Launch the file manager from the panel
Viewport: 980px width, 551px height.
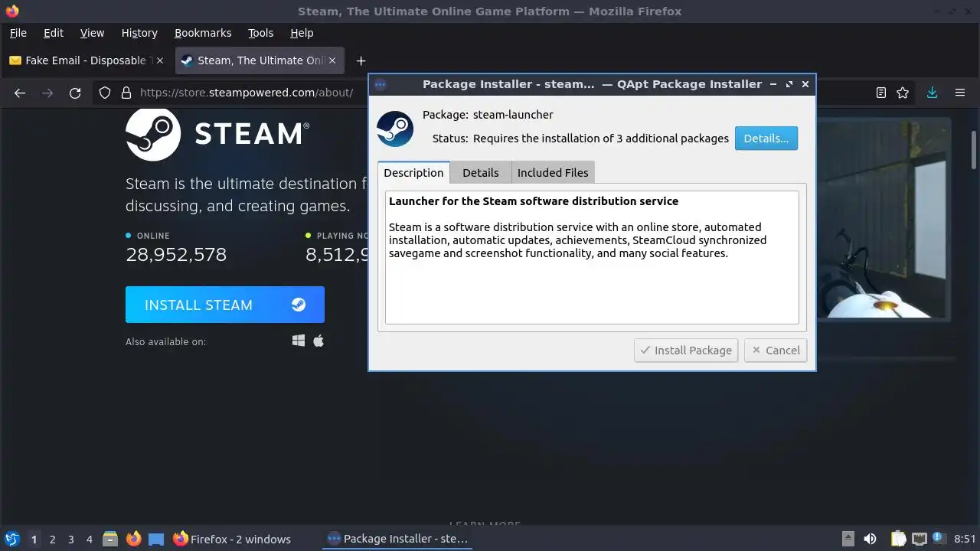110,539
